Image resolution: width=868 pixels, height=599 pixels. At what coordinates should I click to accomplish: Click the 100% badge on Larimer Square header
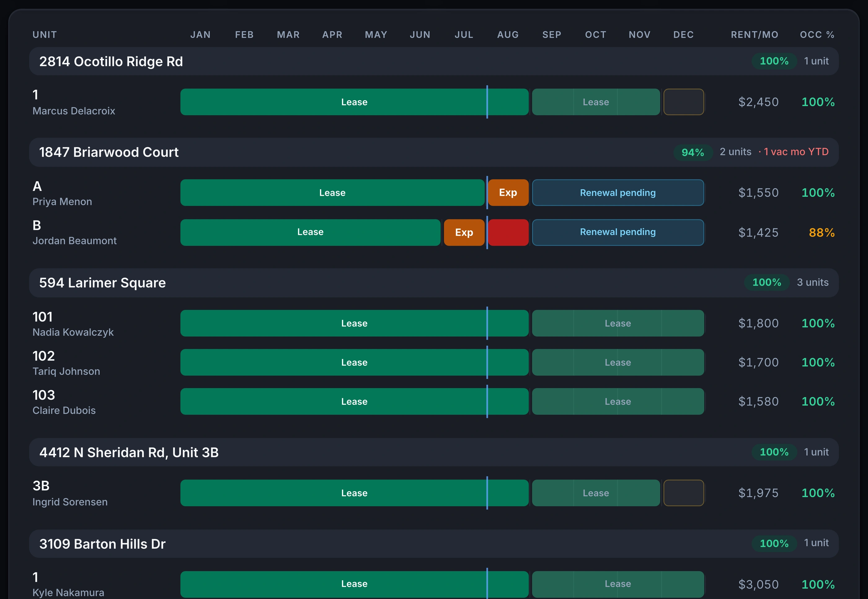(x=767, y=282)
